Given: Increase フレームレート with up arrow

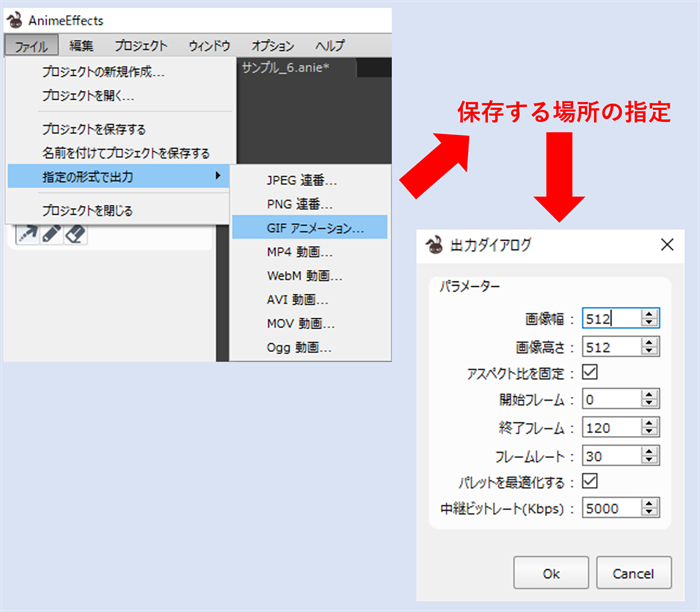Looking at the screenshot, I should pos(650,451).
